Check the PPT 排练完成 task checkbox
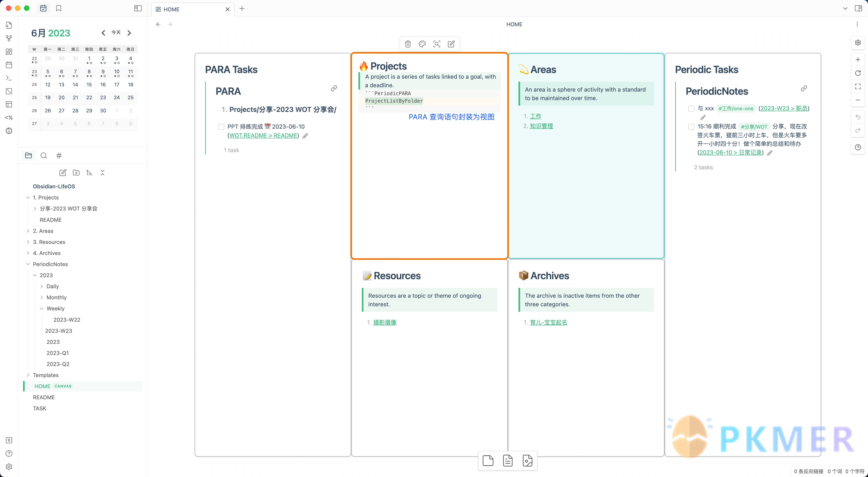This screenshot has height=477, width=868. tap(221, 127)
